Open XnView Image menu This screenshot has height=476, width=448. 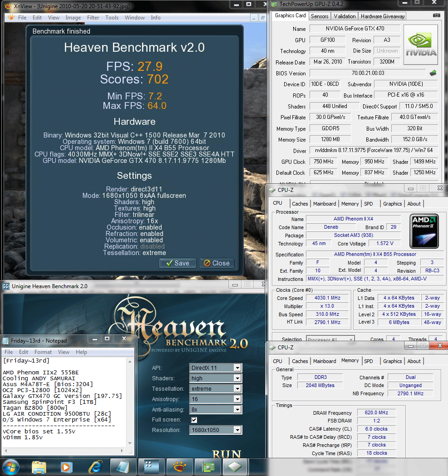(x=73, y=18)
